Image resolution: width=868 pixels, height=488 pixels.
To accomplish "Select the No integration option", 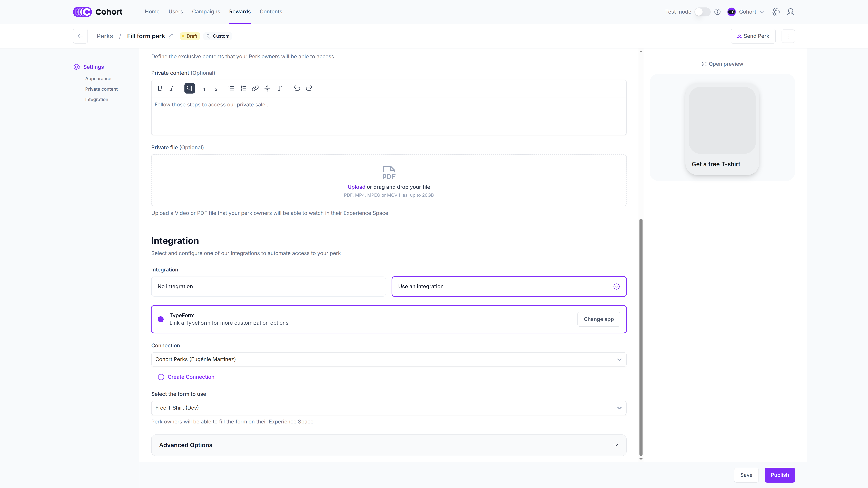I will coord(268,286).
